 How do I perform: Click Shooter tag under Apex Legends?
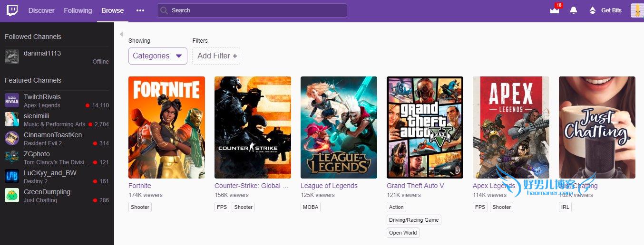(x=502, y=207)
